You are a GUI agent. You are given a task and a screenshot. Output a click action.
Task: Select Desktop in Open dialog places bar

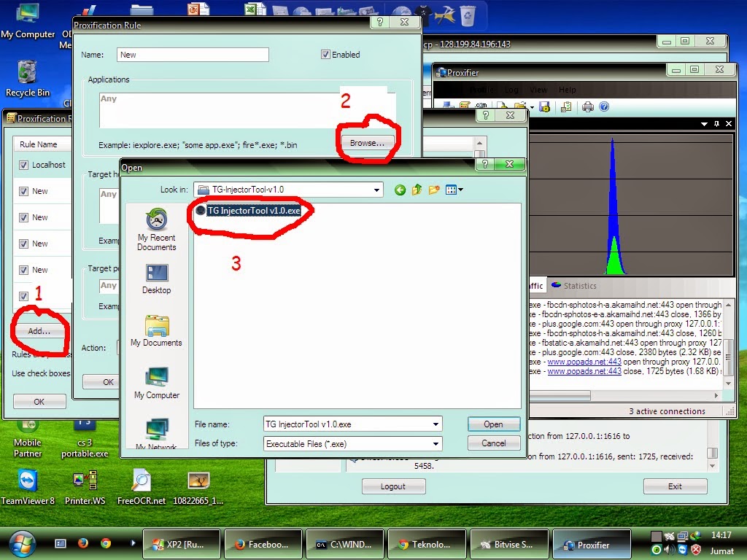[156, 279]
